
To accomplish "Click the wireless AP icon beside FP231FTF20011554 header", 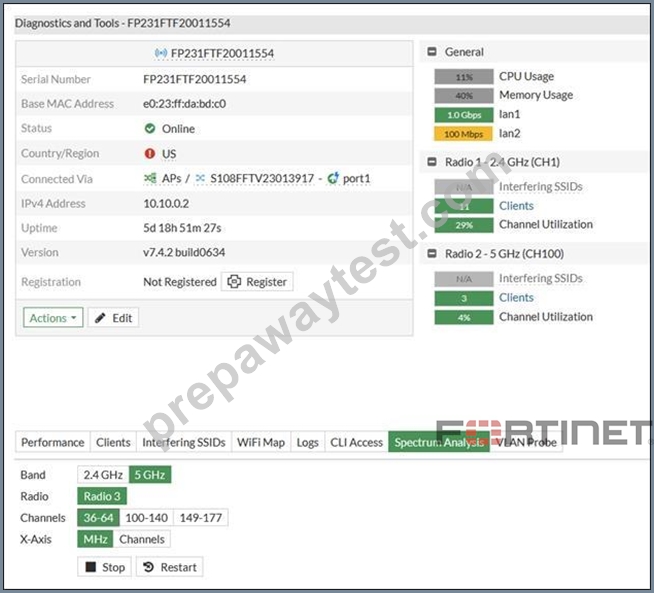I will 161,53.
